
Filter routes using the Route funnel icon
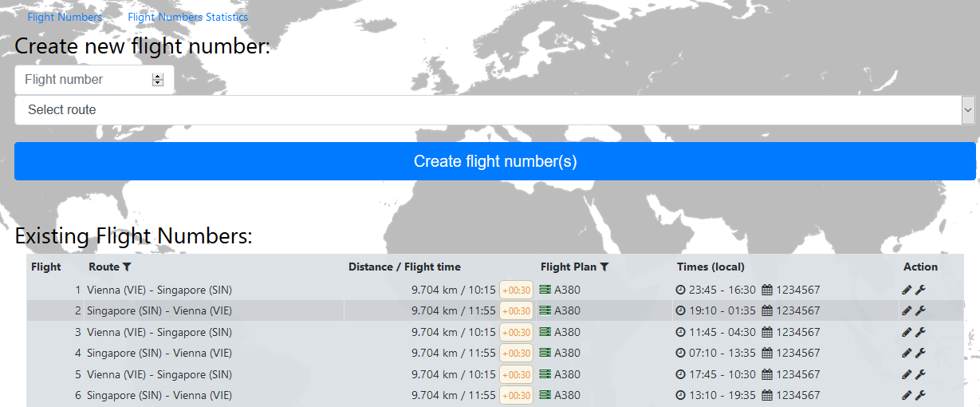(x=127, y=267)
